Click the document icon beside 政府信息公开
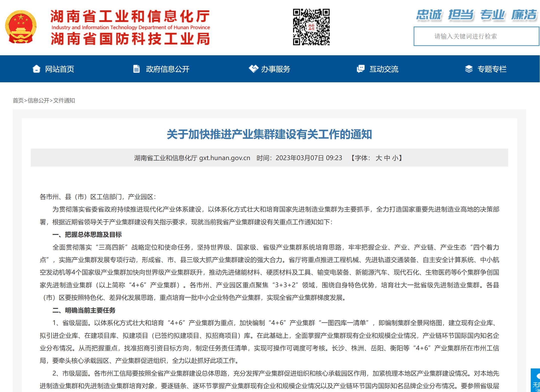 tap(136, 69)
